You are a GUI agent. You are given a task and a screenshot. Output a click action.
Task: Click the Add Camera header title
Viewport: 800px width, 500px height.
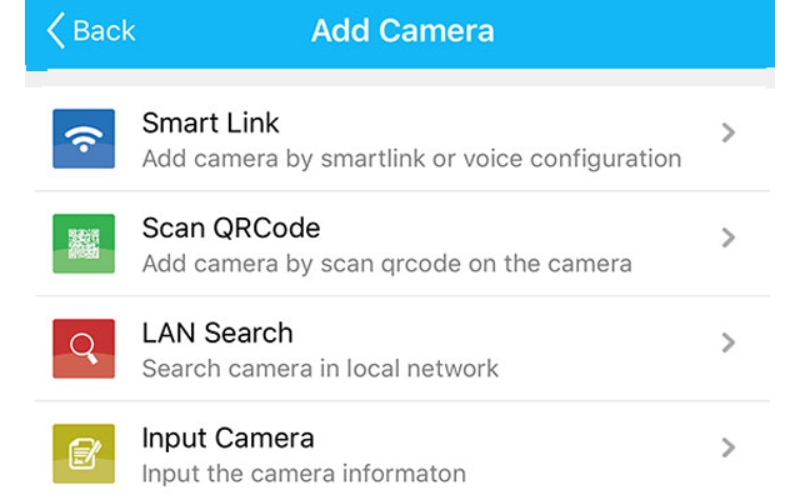pos(402,31)
